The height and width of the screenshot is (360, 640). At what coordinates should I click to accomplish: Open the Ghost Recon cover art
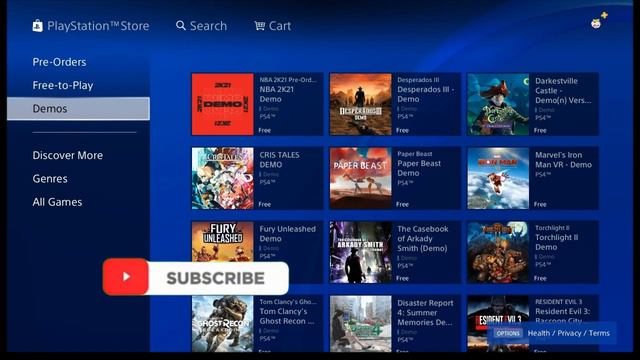point(222,324)
